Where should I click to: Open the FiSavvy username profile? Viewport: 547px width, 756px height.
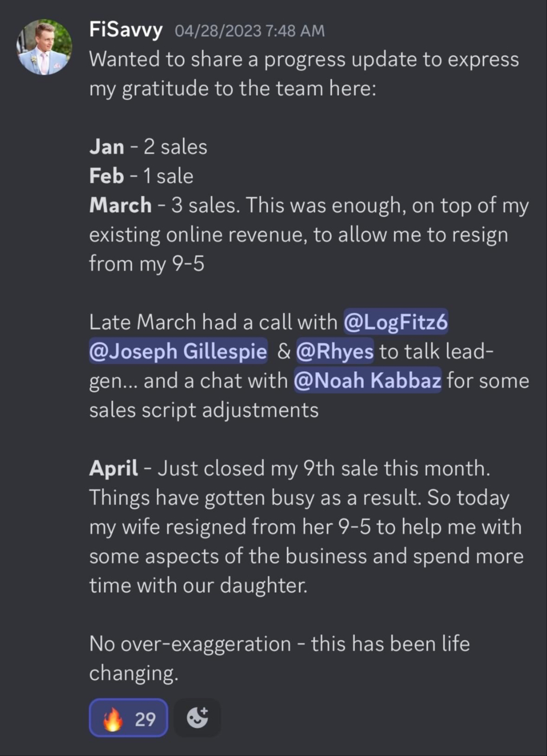point(126,29)
